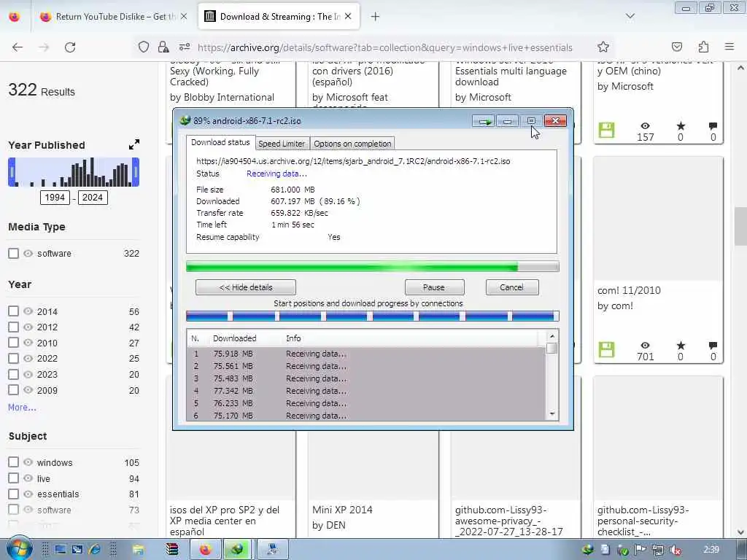Open the Windows Start orb
The width and height of the screenshot is (747, 560).
19,548
